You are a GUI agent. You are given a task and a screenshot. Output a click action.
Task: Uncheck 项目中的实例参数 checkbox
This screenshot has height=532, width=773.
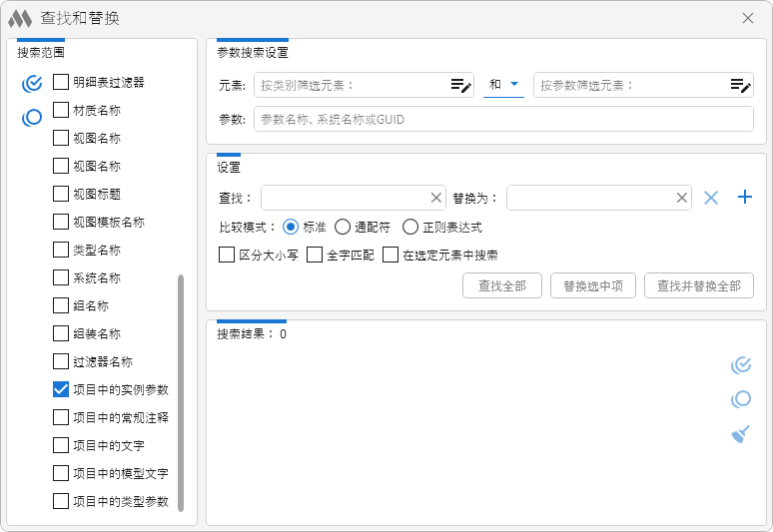61,389
